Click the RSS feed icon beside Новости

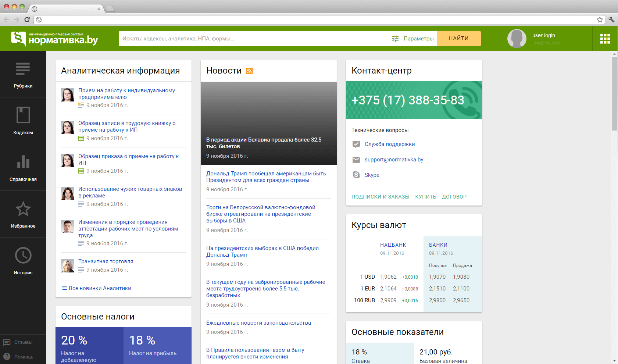pos(249,71)
